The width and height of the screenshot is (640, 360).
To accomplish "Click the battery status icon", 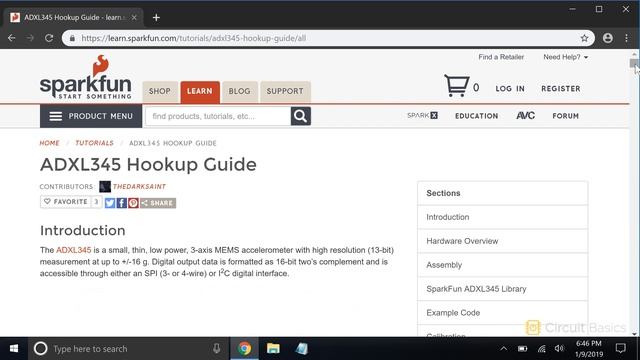I will coord(522,349).
